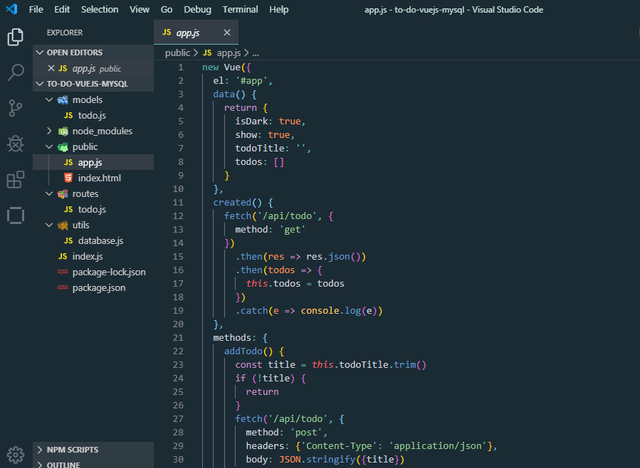
Task: Click the VS Code logo icon
Action: click(11, 9)
